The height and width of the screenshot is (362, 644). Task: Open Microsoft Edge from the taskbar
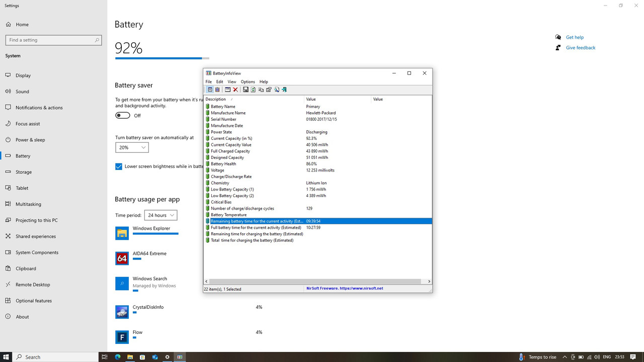118,357
